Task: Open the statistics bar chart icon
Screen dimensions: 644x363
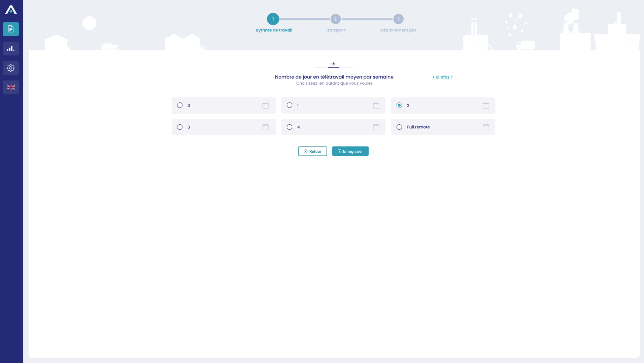Action: (x=11, y=49)
